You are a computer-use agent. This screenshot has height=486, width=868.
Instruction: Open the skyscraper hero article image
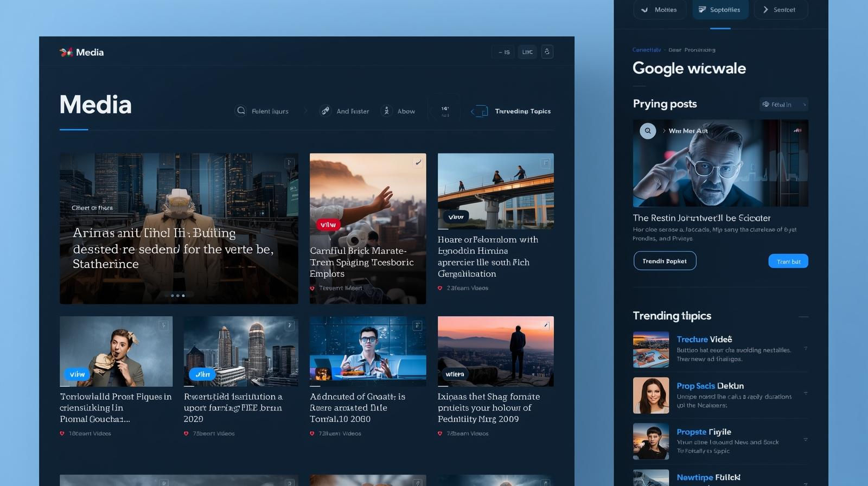tap(179, 228)
